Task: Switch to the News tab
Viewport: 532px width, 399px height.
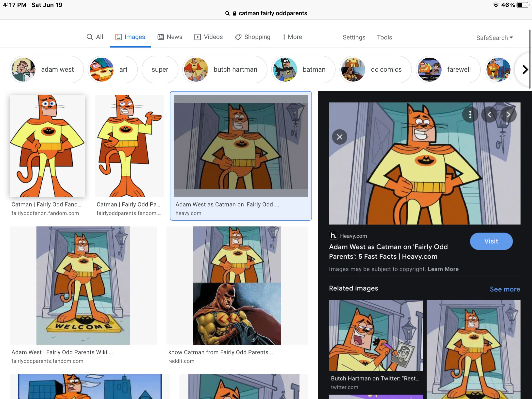Action: click(x=170, y=37)
